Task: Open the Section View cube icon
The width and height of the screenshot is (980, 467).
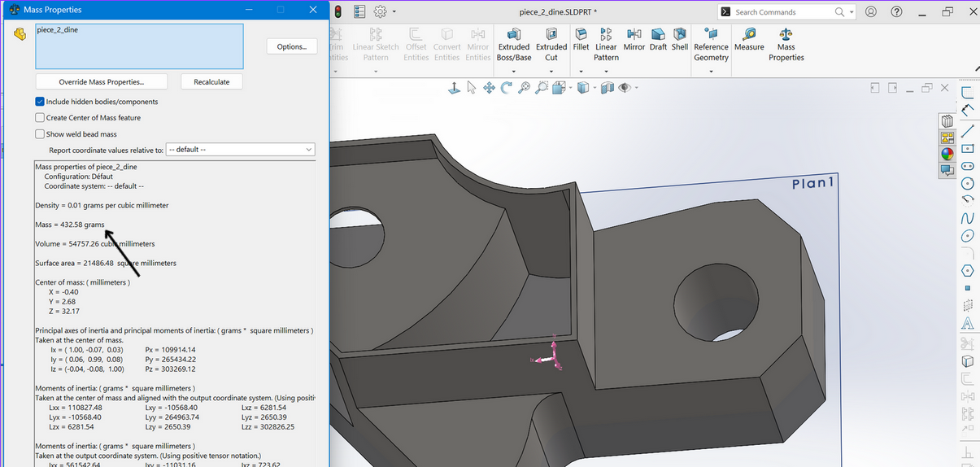Action: (x=606, y=88)
